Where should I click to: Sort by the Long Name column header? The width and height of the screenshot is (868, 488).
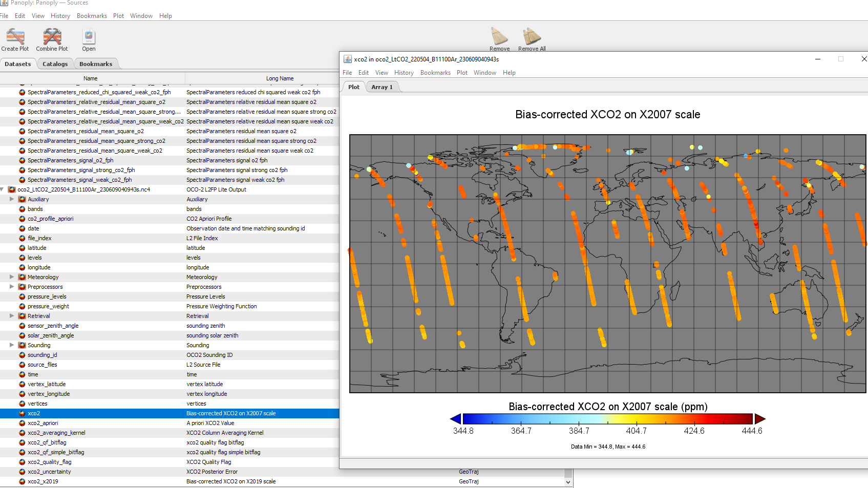pos(280,78)
